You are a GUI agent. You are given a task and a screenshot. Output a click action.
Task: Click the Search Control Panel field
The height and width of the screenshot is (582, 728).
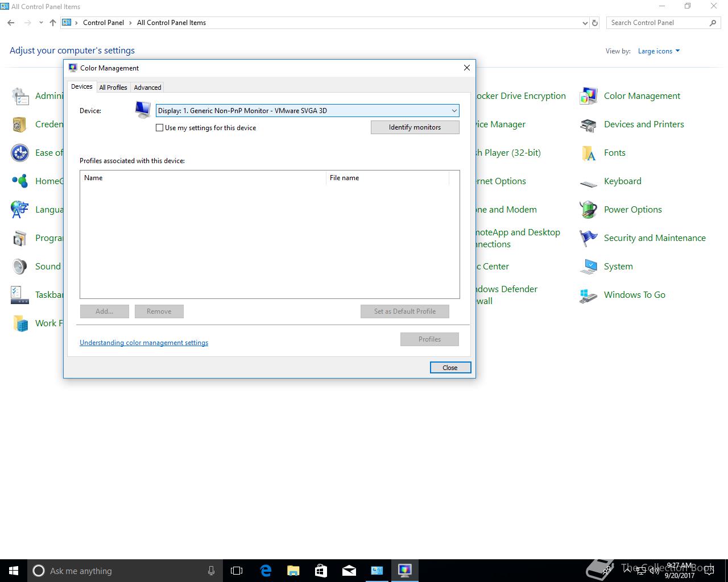click(663, 23)
